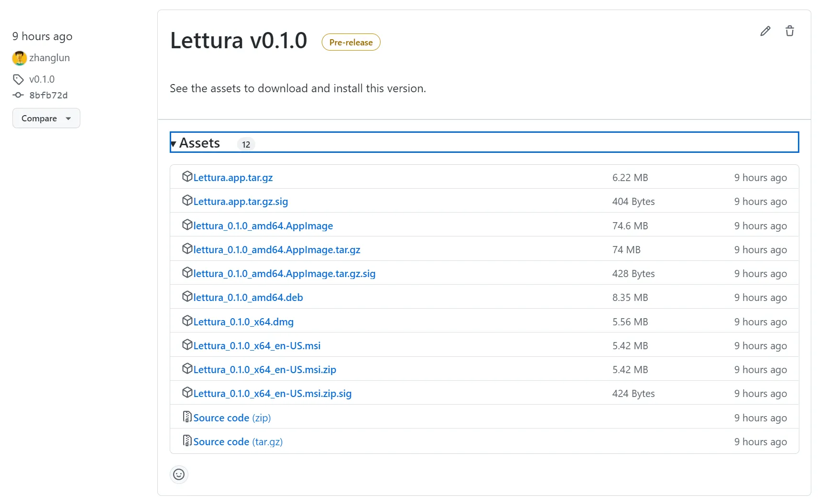
Task: Open the Compare dropdown
Action: (x=46, y=118)
